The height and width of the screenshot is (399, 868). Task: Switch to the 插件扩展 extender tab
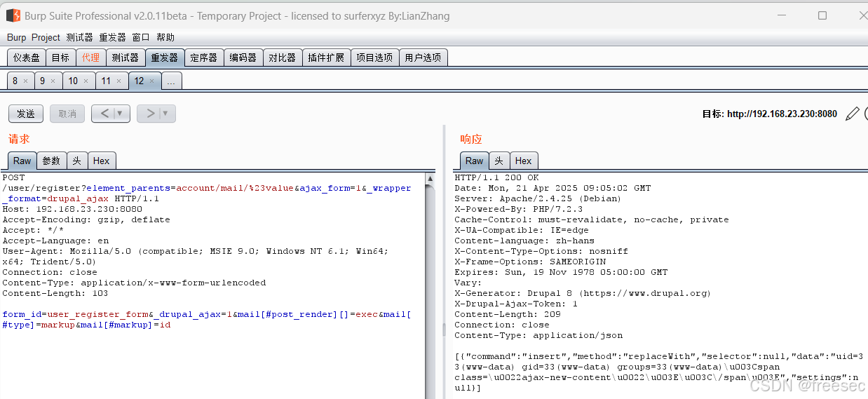[x=326, y=58]
